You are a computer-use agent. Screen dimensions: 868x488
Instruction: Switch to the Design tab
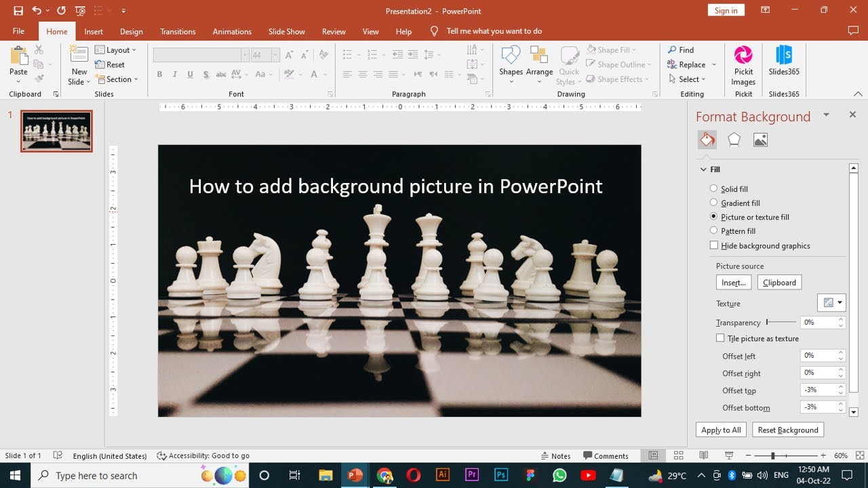[x=131, y=31]
